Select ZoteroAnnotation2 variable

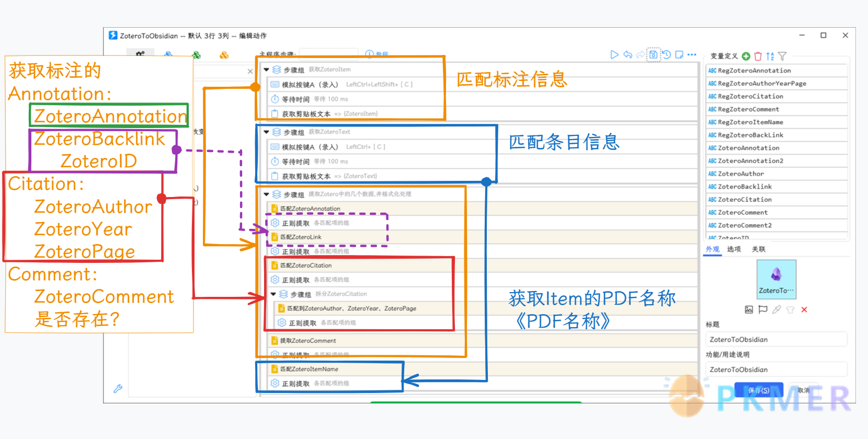click(776, 161)
